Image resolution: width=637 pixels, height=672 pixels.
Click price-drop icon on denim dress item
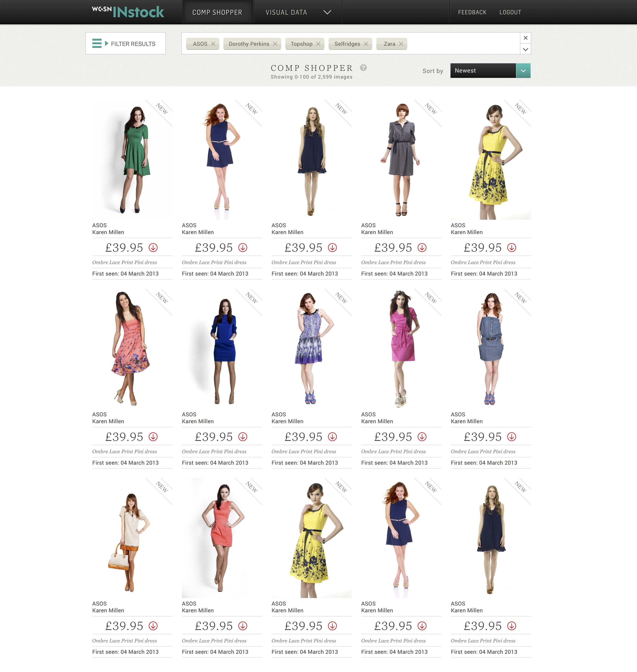coord(512,437)
